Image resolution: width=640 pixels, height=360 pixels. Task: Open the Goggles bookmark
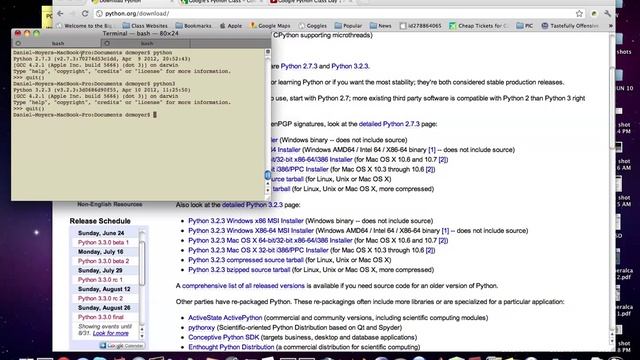(312, 26)
